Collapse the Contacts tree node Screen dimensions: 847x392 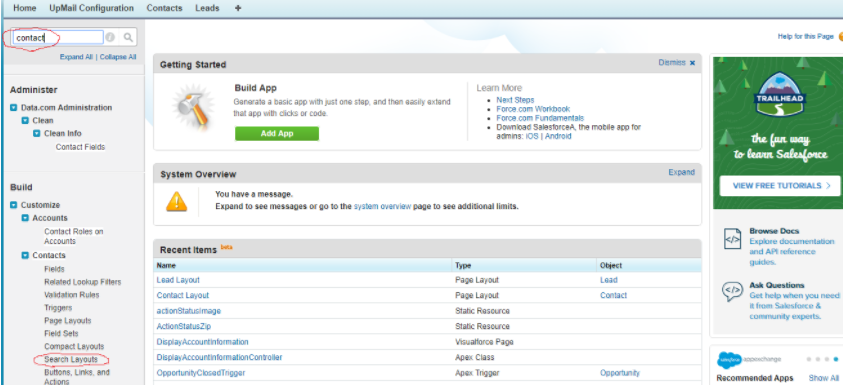25,255
